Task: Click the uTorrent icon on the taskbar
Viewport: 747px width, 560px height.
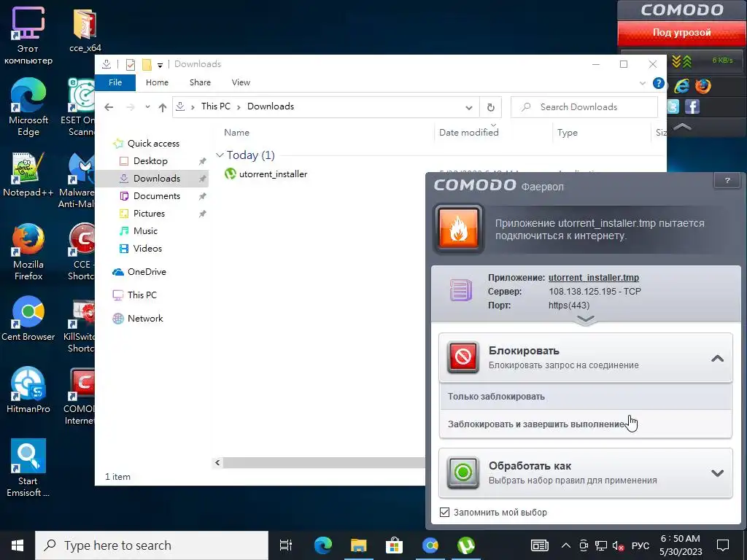Action: click(465, 545)
